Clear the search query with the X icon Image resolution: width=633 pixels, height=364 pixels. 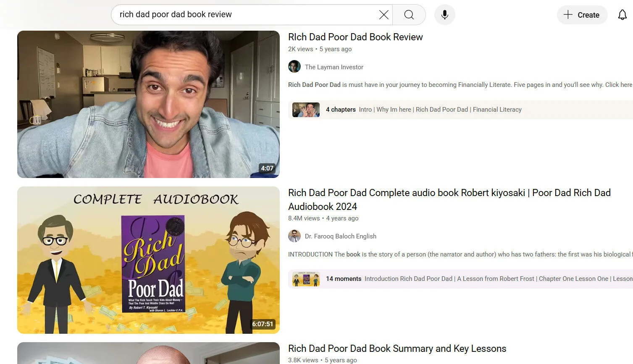(x=383, y=15)
